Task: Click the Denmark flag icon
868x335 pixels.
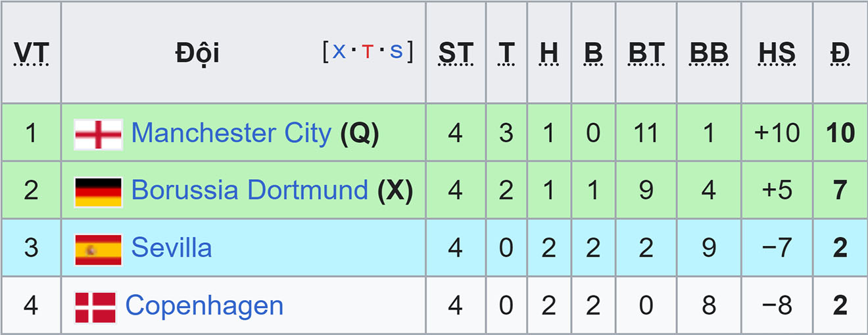Action: (x=95, y=307)
